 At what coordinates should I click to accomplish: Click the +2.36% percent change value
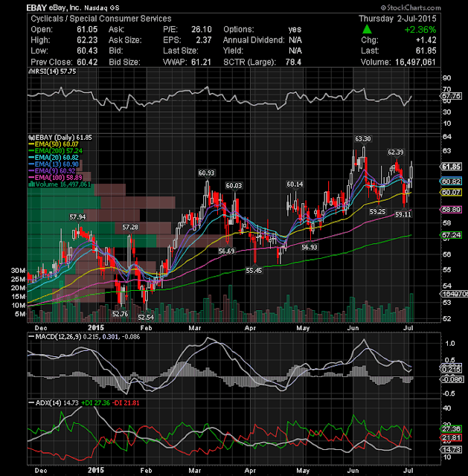tap(420, 30)
